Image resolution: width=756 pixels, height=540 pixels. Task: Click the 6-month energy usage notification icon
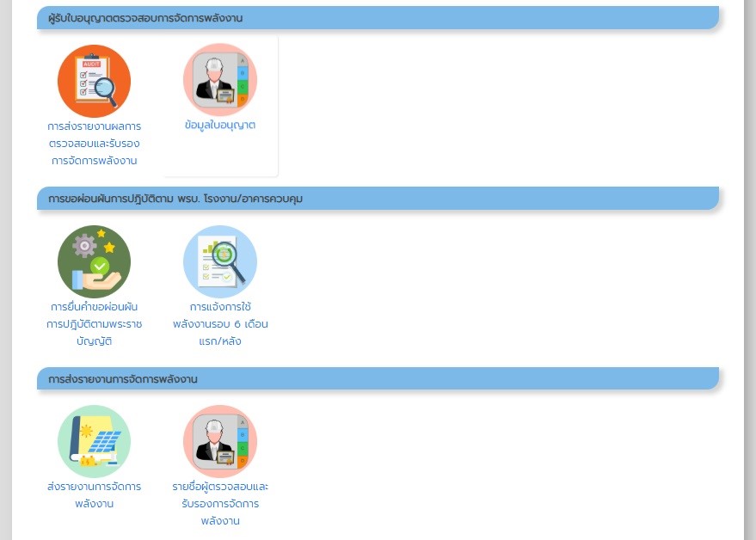click(220, 261)
